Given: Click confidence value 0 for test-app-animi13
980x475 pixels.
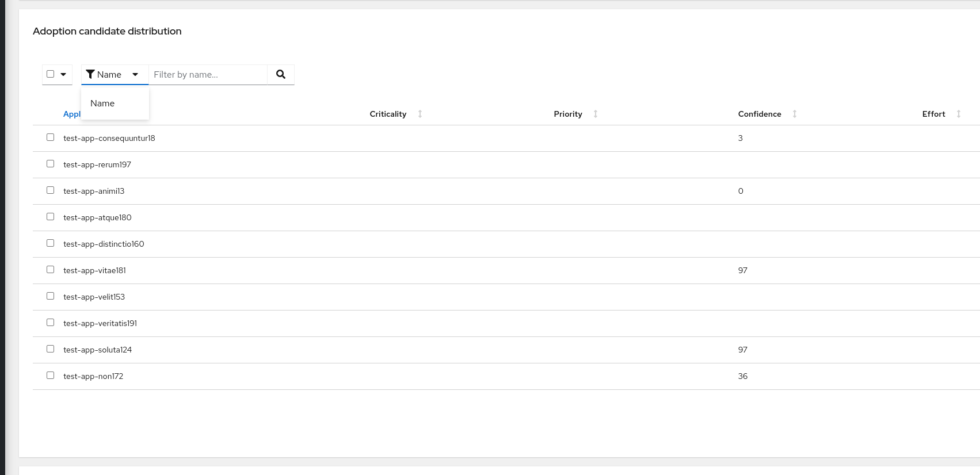Looking at the screenshot, I should coord(741,191).
